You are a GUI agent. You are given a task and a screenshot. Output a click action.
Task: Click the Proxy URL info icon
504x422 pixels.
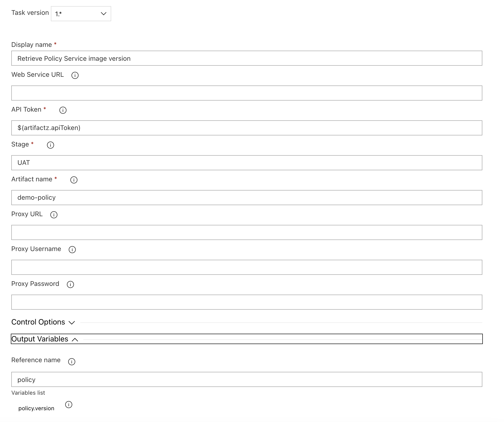pos(54,214)
